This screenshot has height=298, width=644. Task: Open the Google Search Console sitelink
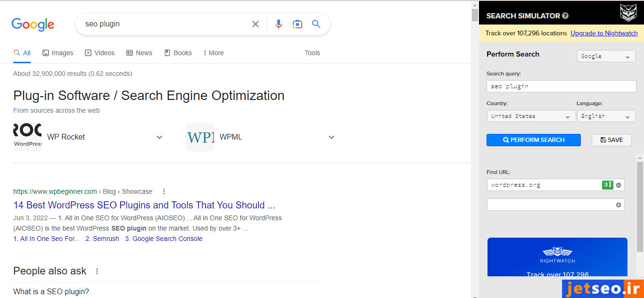(164, 239)
